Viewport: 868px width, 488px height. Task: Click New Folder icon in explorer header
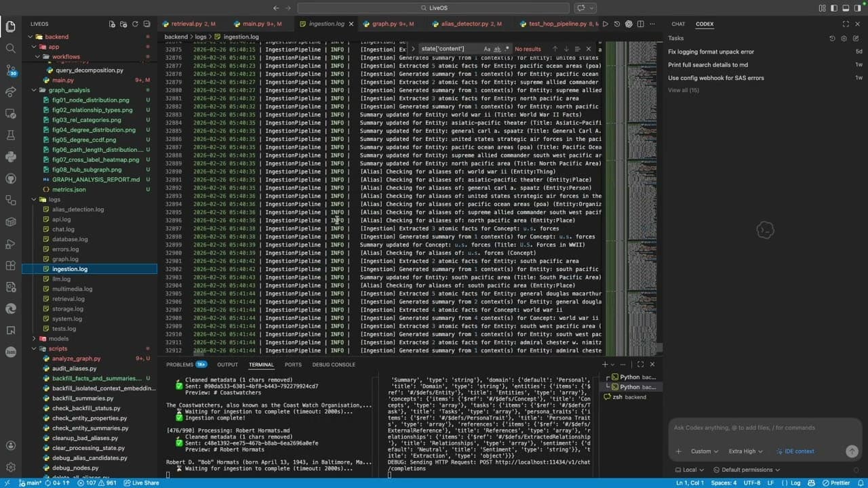point(124,24)
